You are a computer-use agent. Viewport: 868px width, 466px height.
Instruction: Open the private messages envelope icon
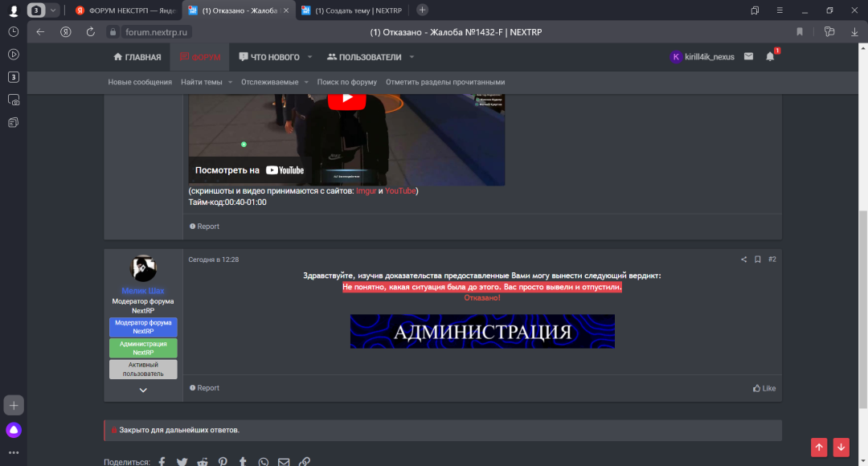click(748, 57)
